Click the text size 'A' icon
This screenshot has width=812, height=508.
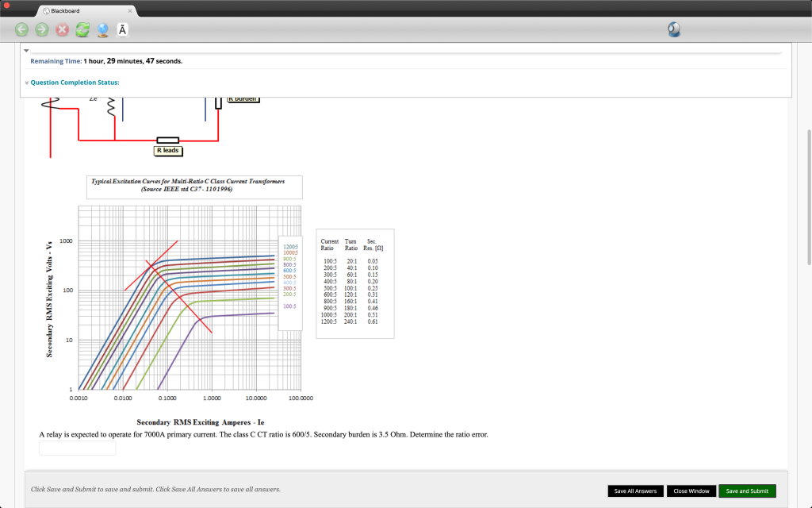tap(122, 30)
